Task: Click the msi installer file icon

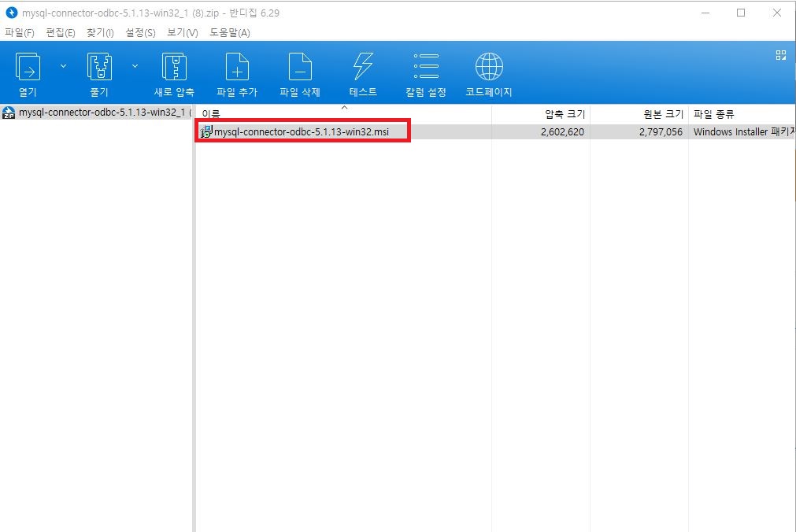Action: tap(206, 132)
